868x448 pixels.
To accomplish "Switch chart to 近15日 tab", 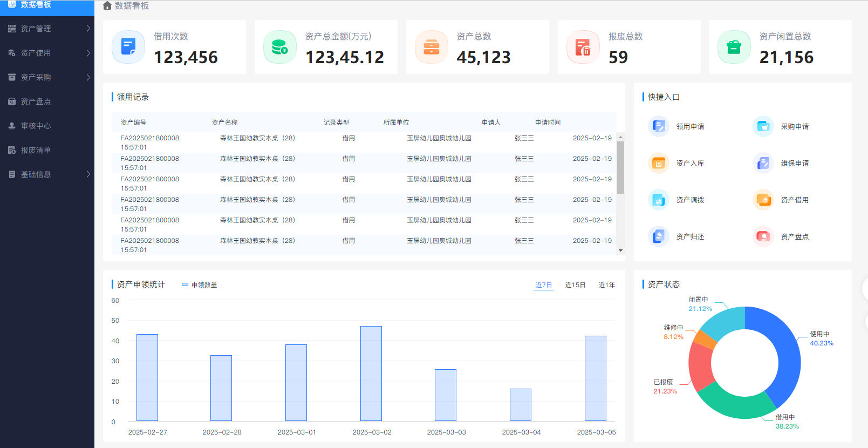I will (575, 285).
